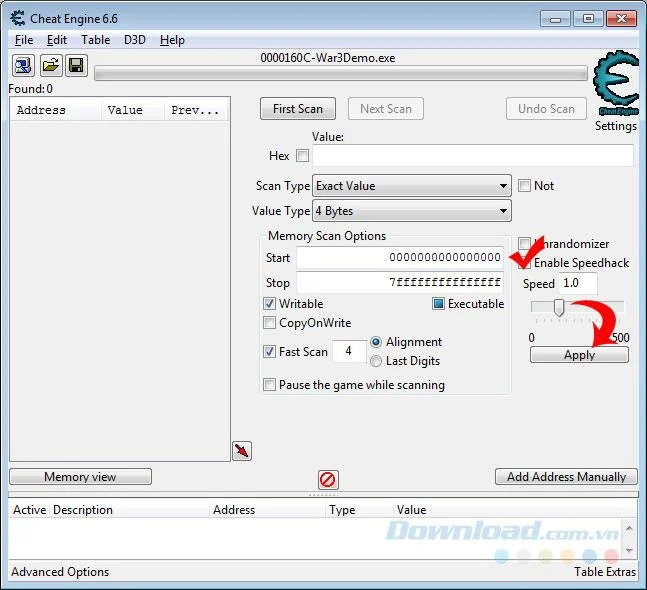Open the Value Type dropdown
The image size is (647, 590).
coord(412,211)
